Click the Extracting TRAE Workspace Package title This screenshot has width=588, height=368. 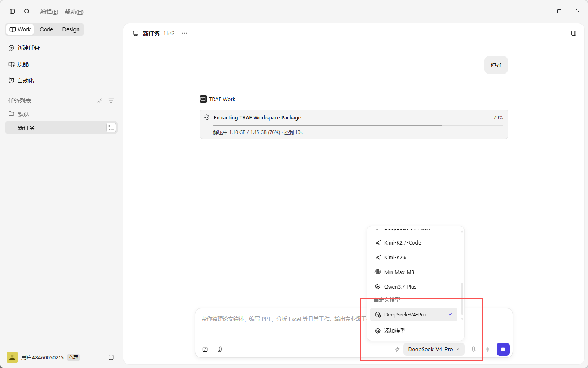point(258,117)
